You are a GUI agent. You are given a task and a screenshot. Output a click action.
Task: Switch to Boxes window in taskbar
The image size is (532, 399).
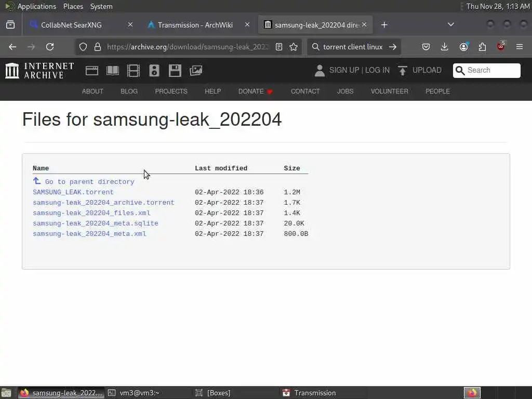point(235,393)
